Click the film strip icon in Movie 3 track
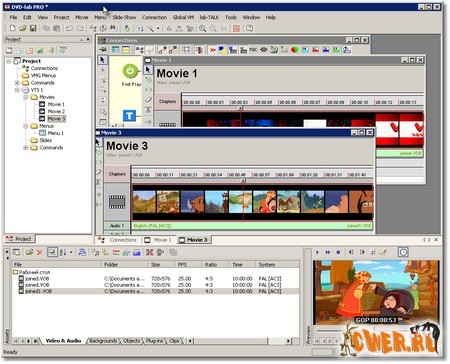This screenshot has width=450, height=364. coord(117,202)
